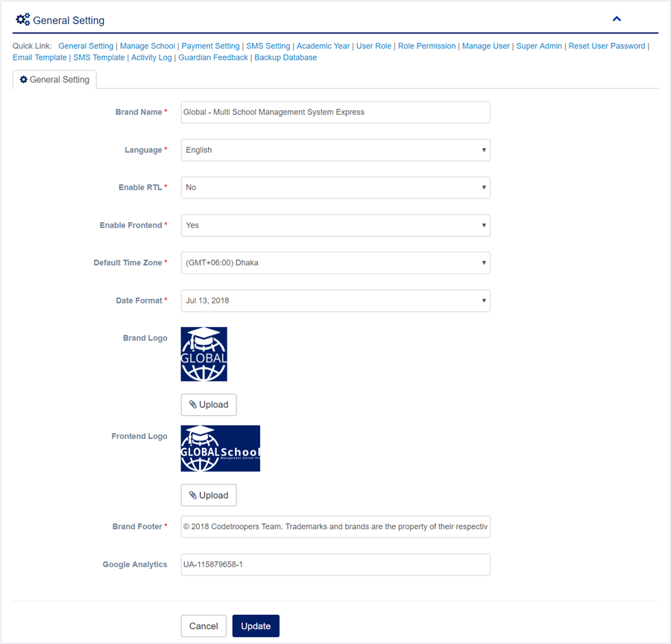Open the Language dropdown
The image size is (671, 644).
pyautogui.click(x=335, y=151)
